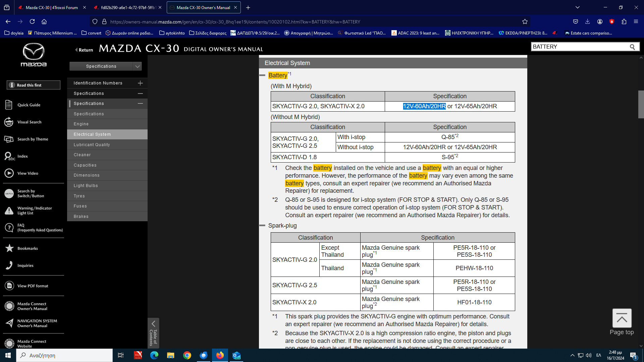The width and height of the screenshot is (644, 362).
Task: Select Capacities in contents list
Action: point(107,165)
